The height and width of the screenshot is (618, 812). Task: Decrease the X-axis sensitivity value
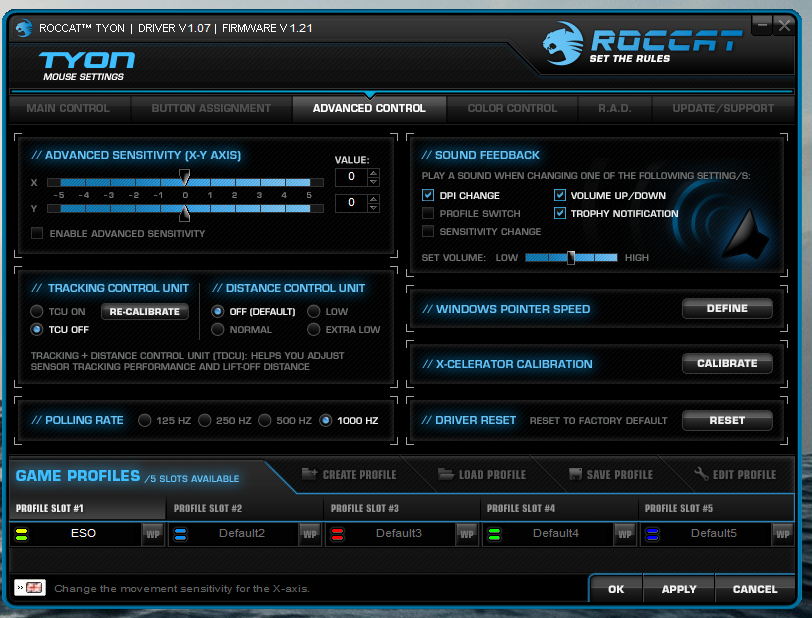pos(373,181)
